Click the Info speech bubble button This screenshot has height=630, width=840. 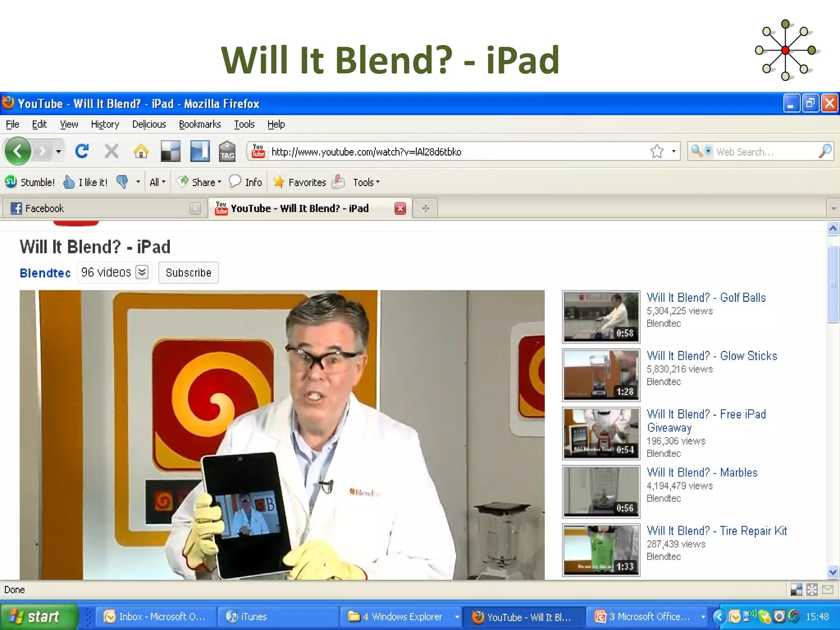coord(245,182)
